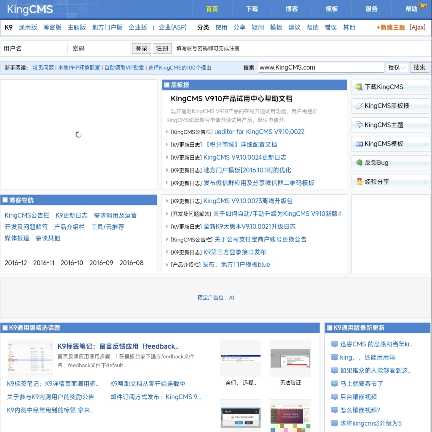Screen dimensions: 432x432
Task: Click the comment icon beside the 'CMS' post at list top
Action: coord(334,344)
